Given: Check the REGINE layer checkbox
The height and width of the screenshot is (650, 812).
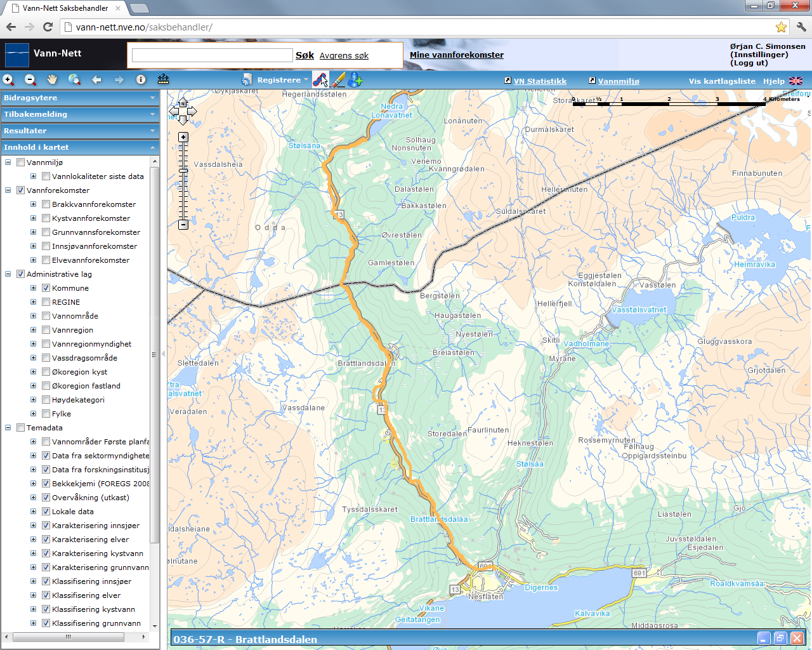Looking at the screenshot, I should (46, 302).
